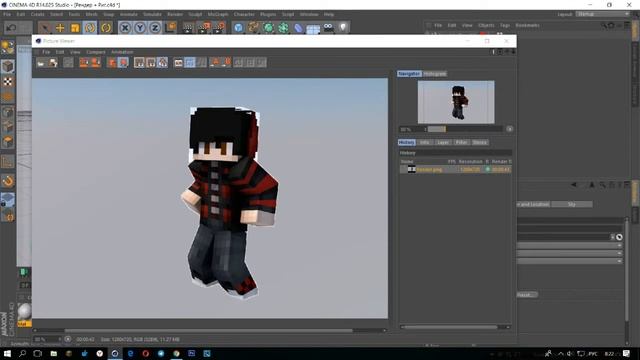640x360 pixels.
Task: Click Make Editable icon in left sidebar
Action: 8,47
